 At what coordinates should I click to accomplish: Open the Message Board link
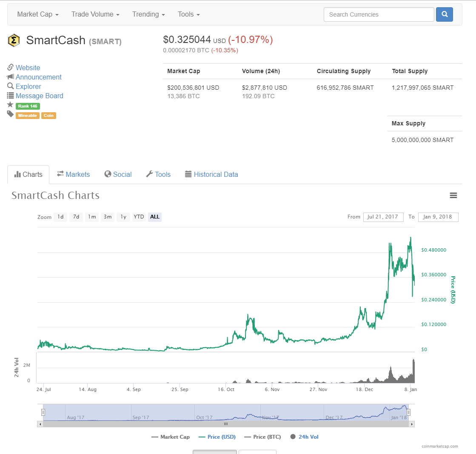click(x=40, y=96)
